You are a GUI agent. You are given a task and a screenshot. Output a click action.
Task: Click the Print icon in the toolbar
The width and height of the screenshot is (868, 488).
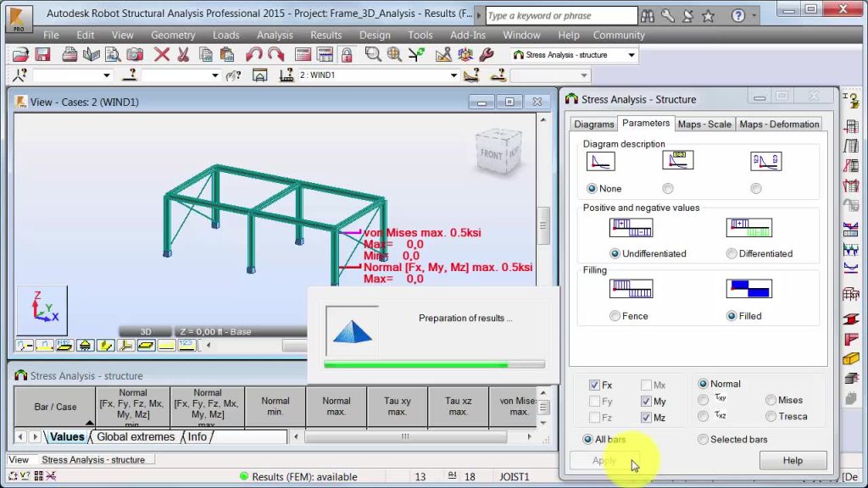click(x=68, y=54)
